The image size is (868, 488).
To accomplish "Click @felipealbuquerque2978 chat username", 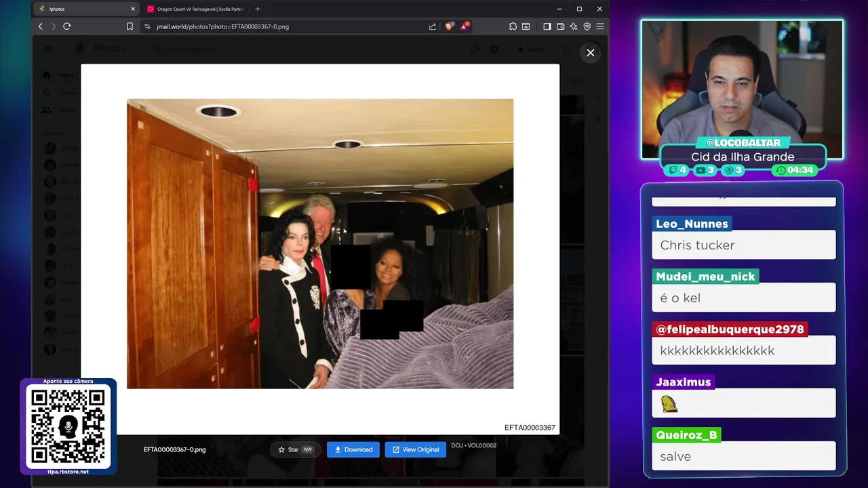I will click(730, 329).
